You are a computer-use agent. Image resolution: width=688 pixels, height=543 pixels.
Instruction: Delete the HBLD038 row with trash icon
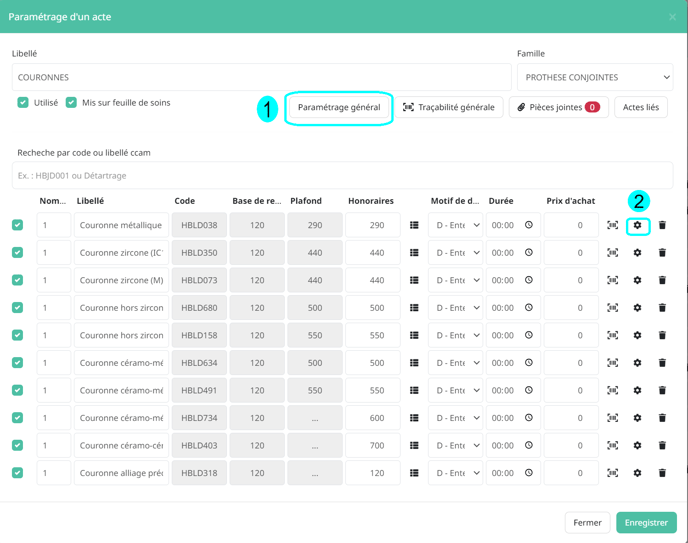[662, 225]
